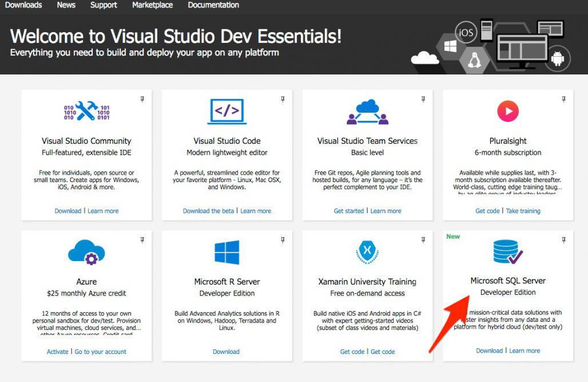
Task: Click the Visual Studio Community tools icon
Action: (x=86, y=111)
